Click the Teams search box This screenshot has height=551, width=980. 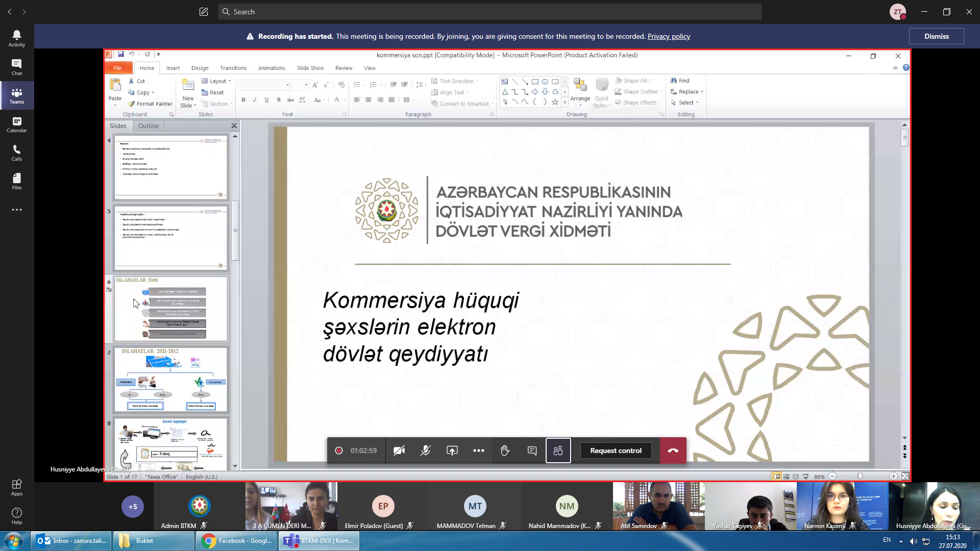click(490, 12)
